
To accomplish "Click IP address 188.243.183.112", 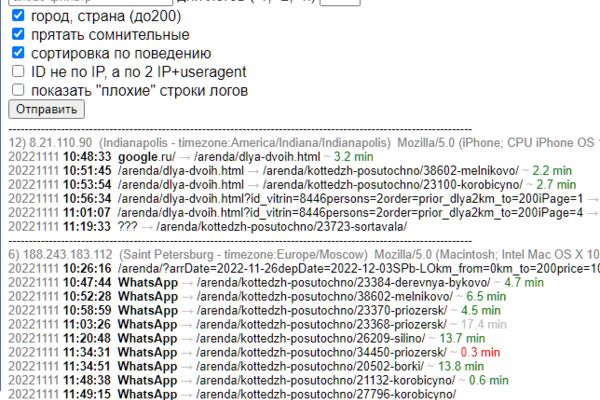I will tap(68, 255).
